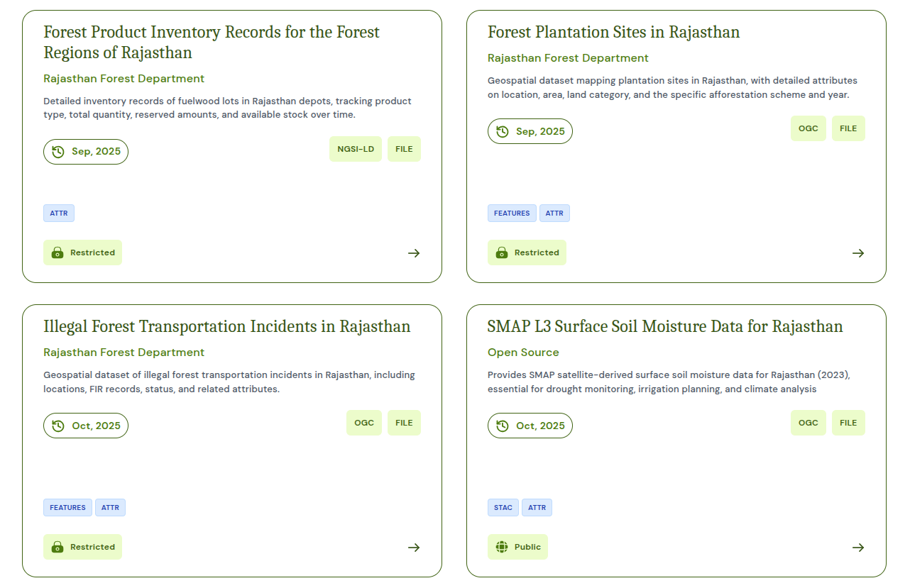Open SMAP Soil Moisture card arrow icon
The width and height of the screenshot is (910, 588).
[x=858, y=548]
